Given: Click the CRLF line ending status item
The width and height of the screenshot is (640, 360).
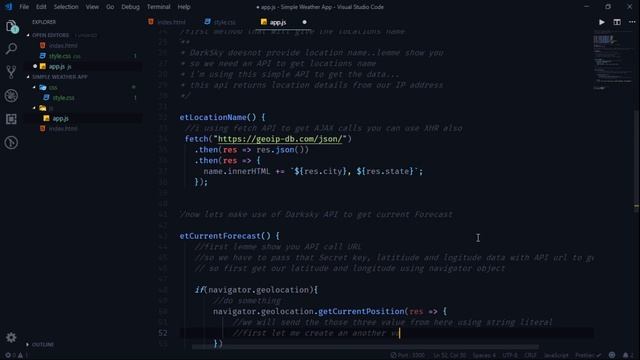Looking at the screenshot, I should [x=531, y=355].
